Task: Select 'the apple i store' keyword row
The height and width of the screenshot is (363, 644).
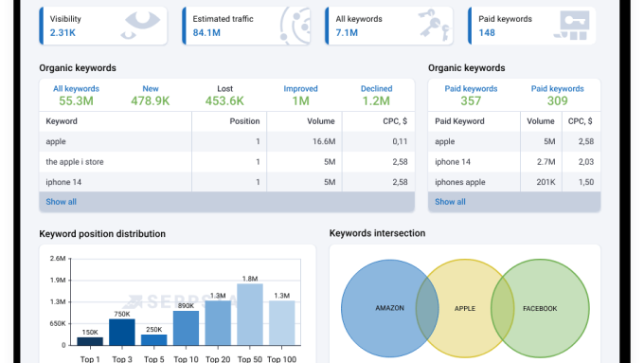Action: 226,161
